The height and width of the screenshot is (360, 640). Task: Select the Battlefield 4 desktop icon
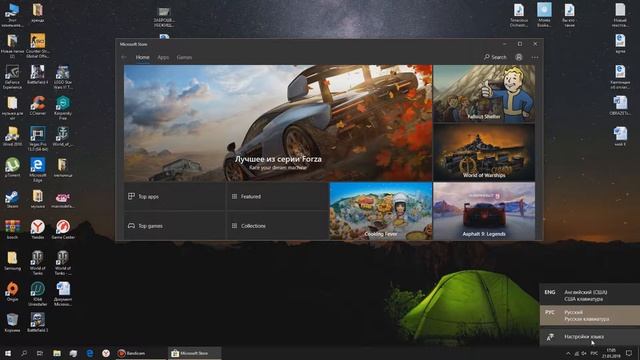(x=38, y=75)
